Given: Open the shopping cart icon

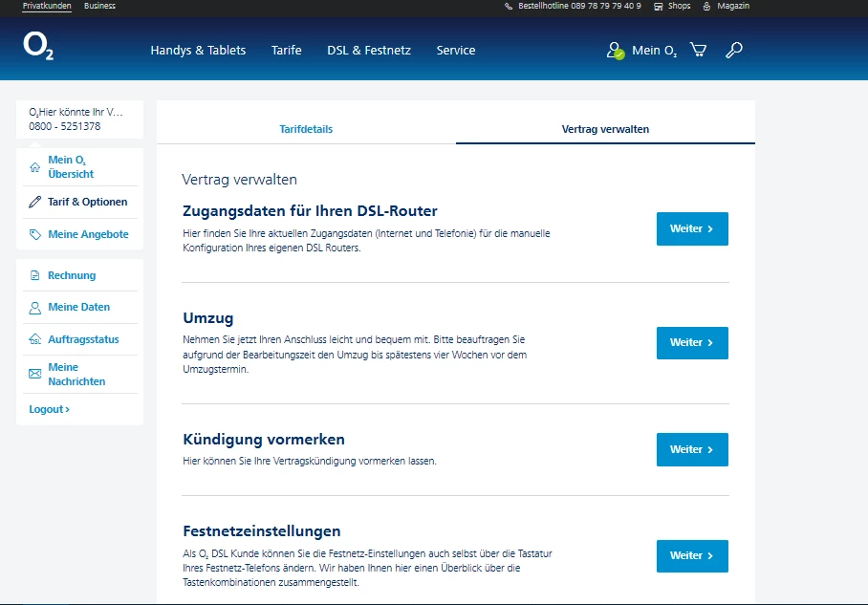Looking at the screenshot, I should point(699,50).
